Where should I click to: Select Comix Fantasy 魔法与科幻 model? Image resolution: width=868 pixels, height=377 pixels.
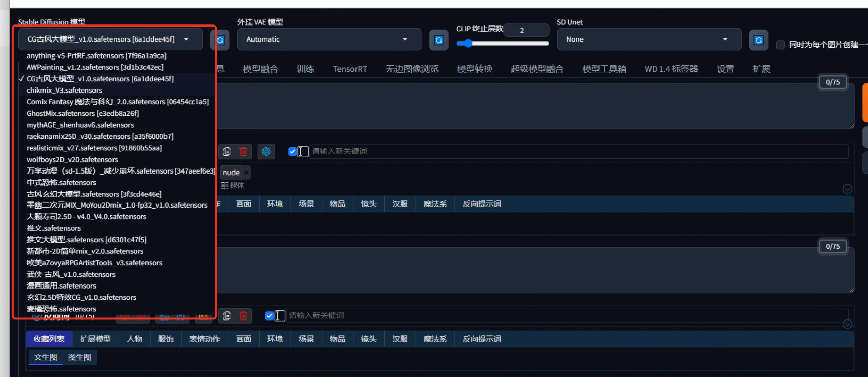[x=117, y=102]
